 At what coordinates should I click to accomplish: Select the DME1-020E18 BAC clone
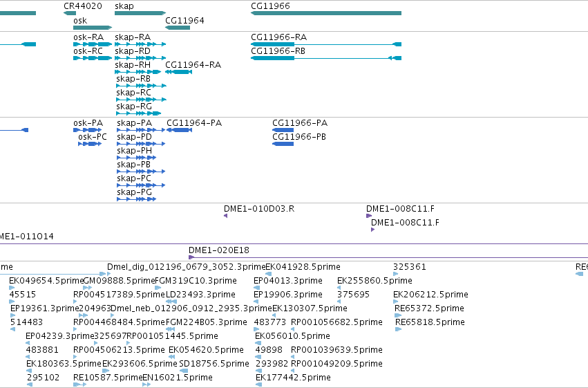tap(388, 257)
